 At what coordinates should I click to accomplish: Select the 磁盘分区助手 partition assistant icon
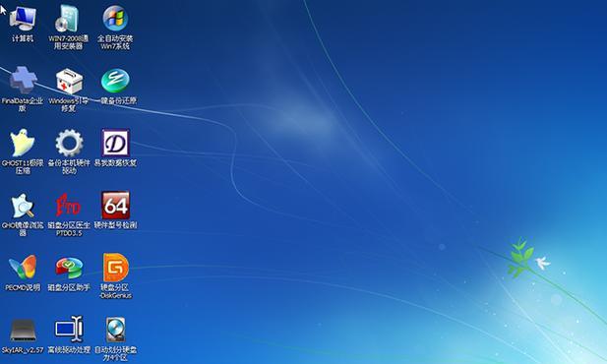69,268
